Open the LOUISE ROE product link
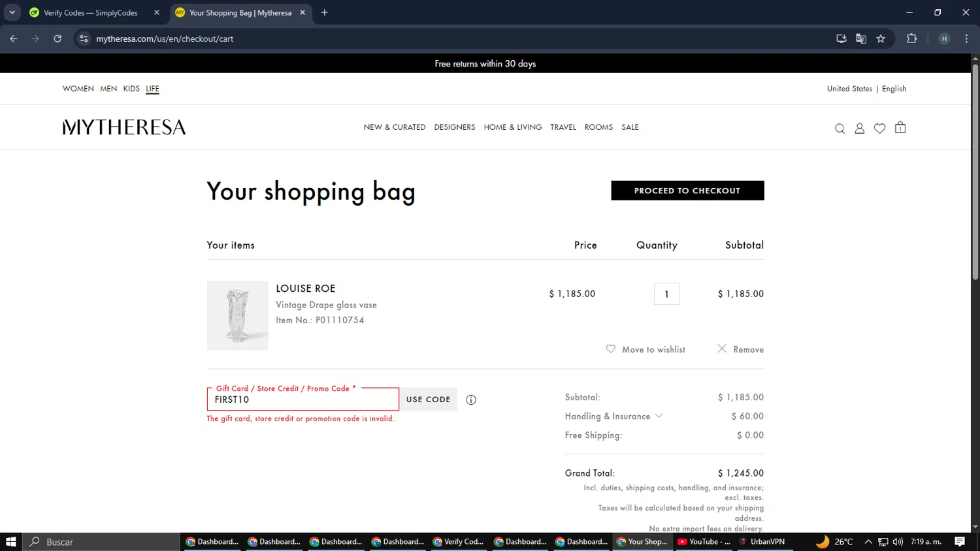 coord(306,289)
